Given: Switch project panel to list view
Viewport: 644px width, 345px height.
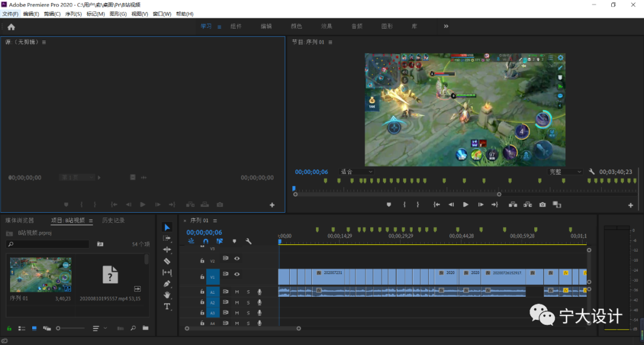Looking at the screenshot, I should pos(22,328).
